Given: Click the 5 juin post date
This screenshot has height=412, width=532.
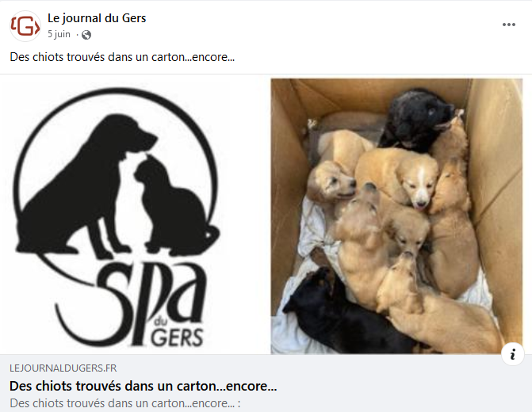Looking at the screenshot, I should (x=59, y=34).
